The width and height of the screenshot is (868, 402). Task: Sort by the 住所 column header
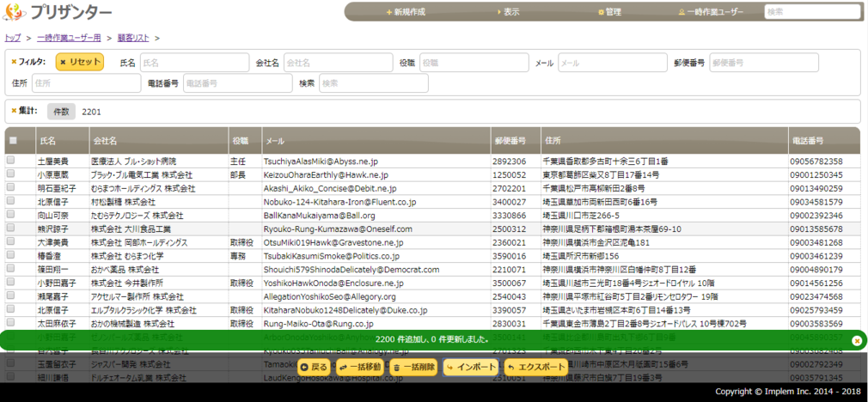click(665, 141)
